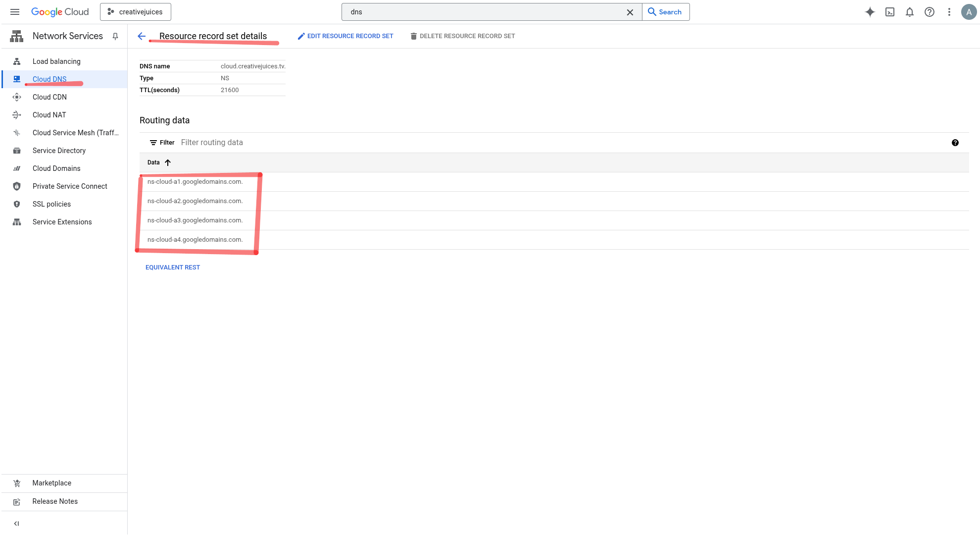The image size is (980, 535).
Task: Open the main hamburger navigation menu
Action: click(15, 12)
